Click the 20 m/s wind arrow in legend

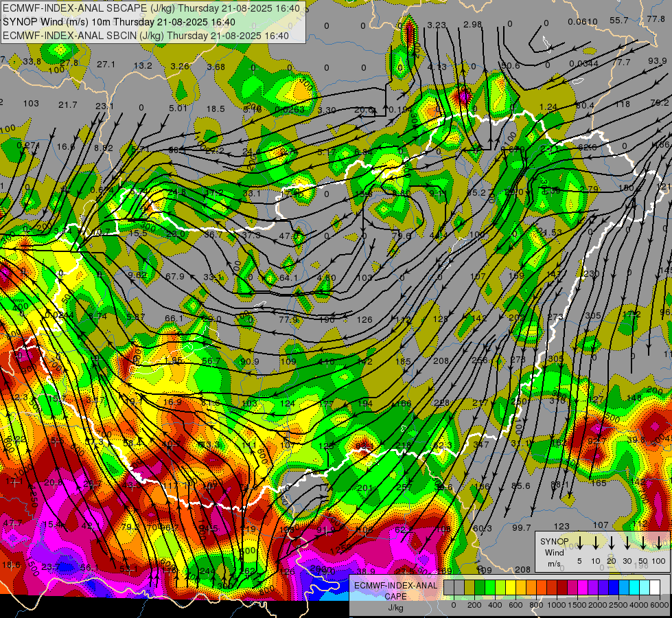tap(611, 542)
